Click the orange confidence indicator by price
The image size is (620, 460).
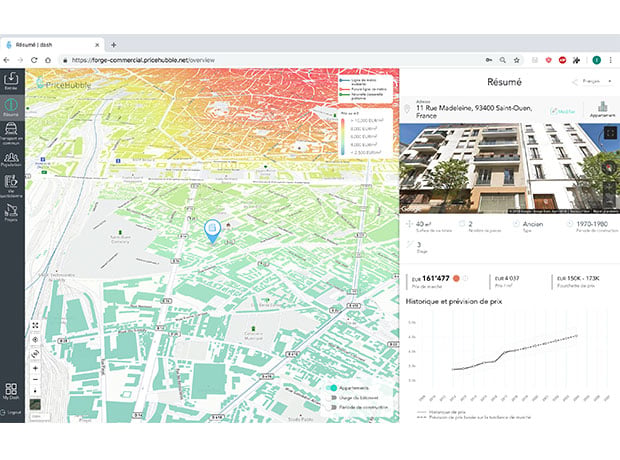pyautogui.click(x=456, y=278)
